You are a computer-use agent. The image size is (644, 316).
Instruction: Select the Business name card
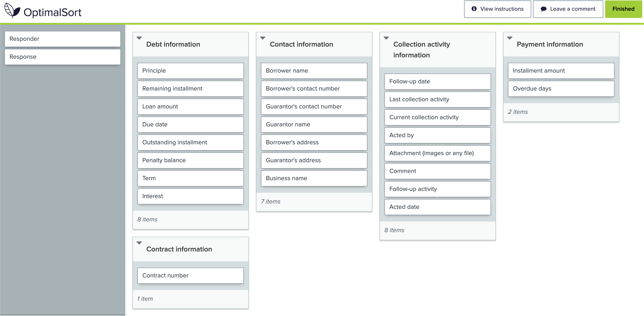pyautogui.click(x=314, y=178)
